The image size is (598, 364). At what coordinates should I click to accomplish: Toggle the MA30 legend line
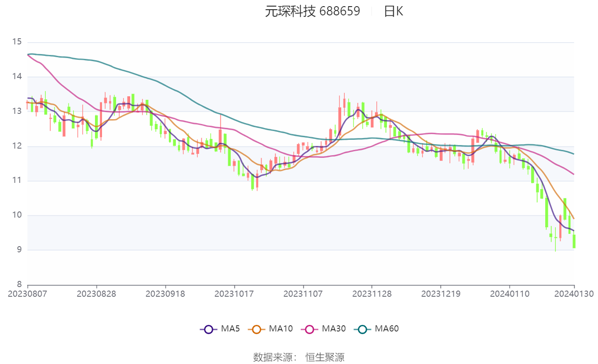(x=323, y=328)
